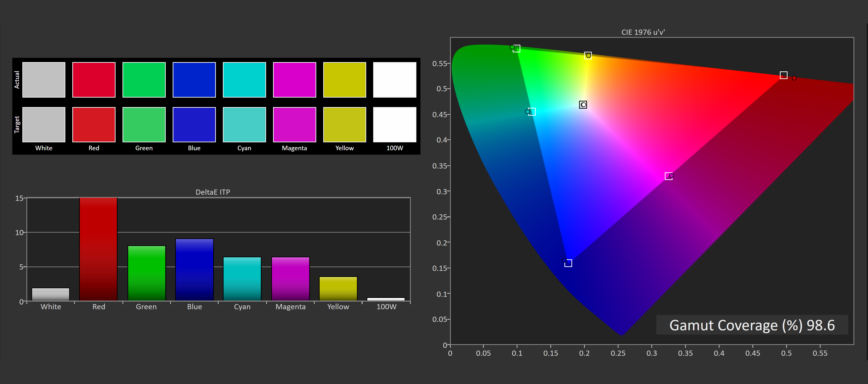Select the Blue bar in DeltaE chart
Screen dimensions: 868x384
pos(194,269)
